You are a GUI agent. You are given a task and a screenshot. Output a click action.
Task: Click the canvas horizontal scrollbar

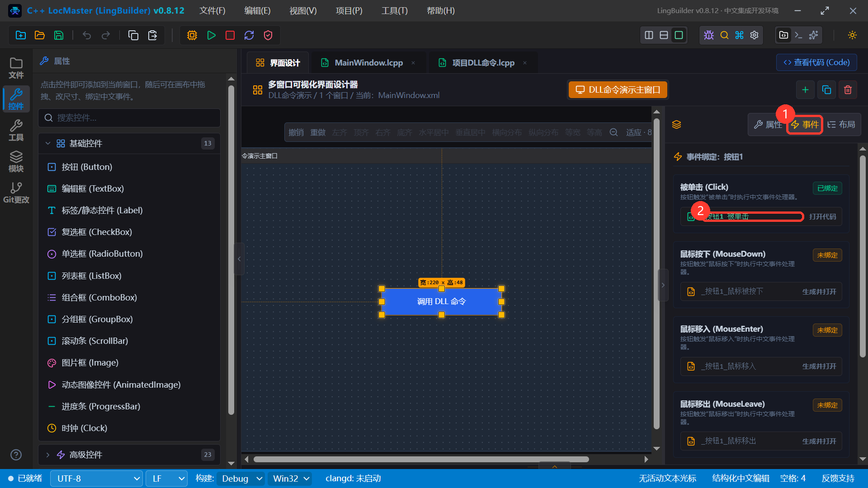[x=421, y=459]
